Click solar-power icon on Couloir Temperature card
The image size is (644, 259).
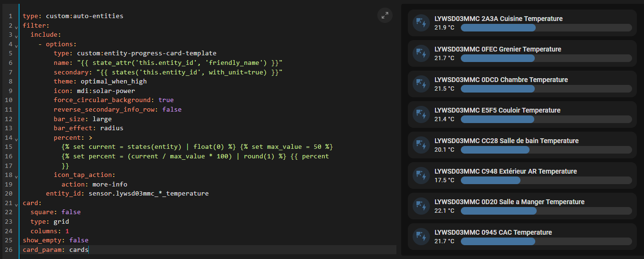click(421, 114)
